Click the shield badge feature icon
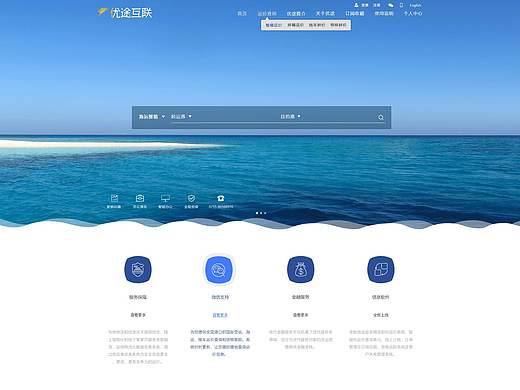This screenshot has width=520, height=390. [x=138, y=269]
